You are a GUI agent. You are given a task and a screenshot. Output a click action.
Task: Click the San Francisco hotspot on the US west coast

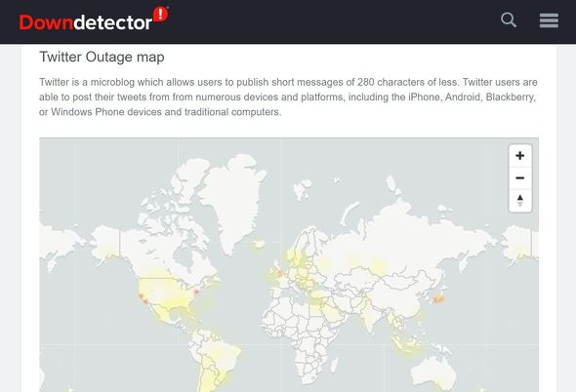pos(142,296)
